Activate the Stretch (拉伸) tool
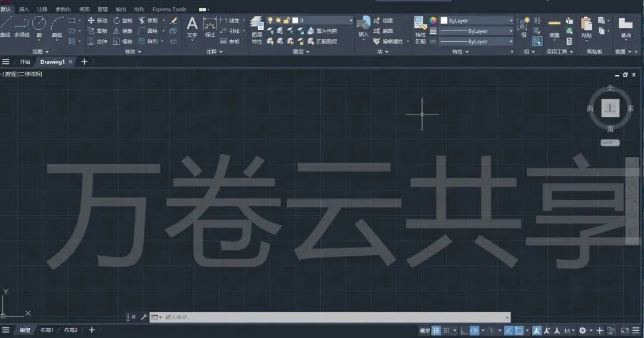Image resolution: width=644 pixels, height=338 pixels. (x=97, y=42)
